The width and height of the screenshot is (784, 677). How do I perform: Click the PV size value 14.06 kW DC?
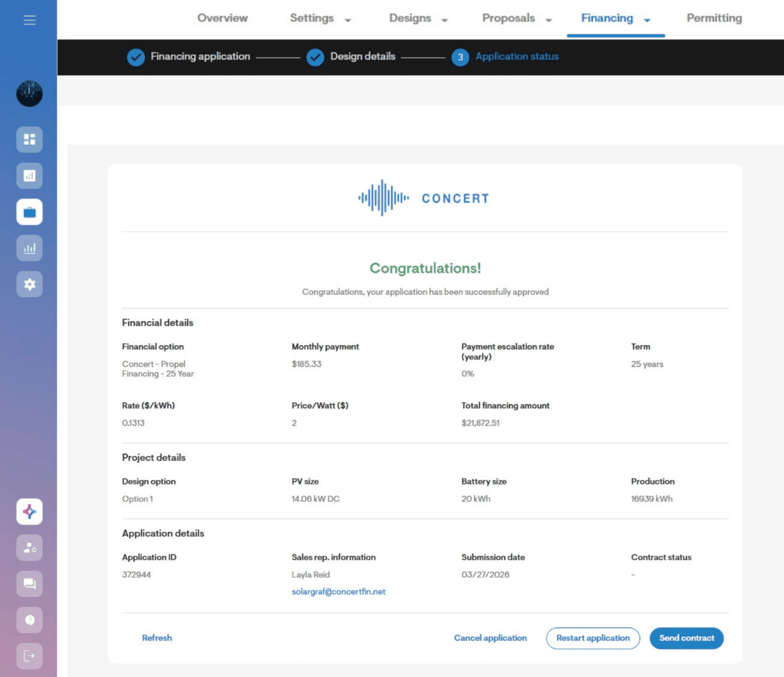(x=316, y=499)
